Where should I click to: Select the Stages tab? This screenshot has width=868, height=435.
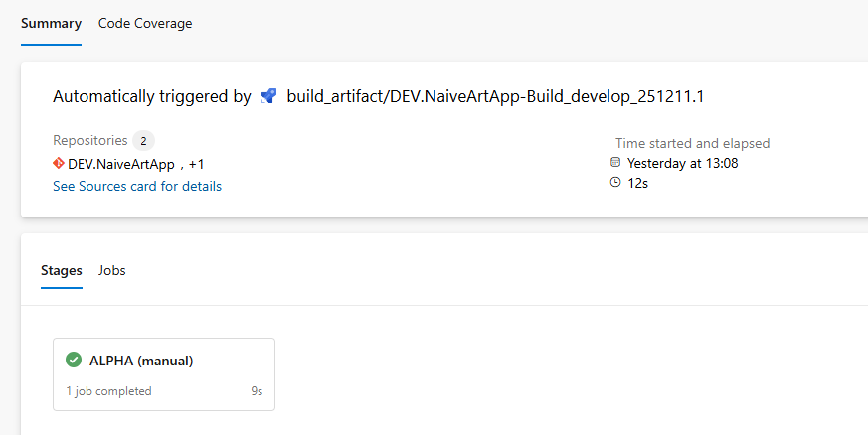coord(62,271)
